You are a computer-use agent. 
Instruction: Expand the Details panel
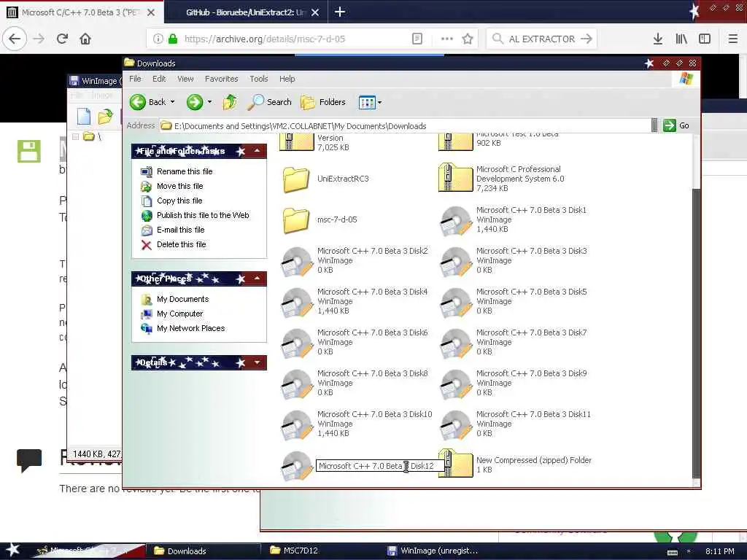pyautogui.click(x=257, y=362)
